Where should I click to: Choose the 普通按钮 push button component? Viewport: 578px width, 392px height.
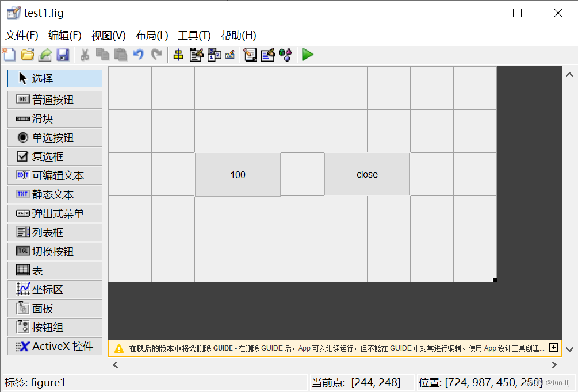click(x=55, y=99)
